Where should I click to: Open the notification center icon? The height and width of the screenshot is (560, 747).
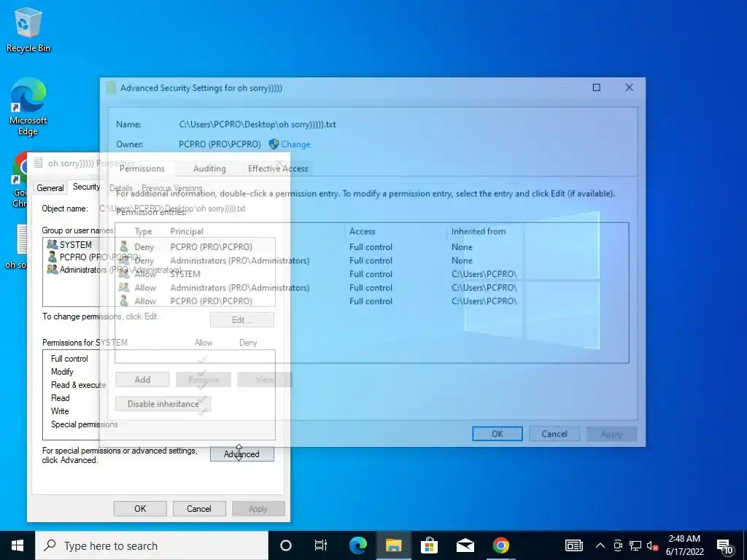click(x=724, y=546)
